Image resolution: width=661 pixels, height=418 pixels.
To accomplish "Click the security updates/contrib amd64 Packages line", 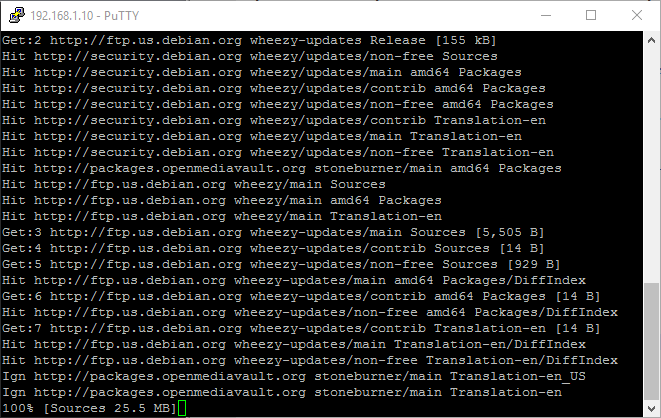I will (x=274, y=88).
